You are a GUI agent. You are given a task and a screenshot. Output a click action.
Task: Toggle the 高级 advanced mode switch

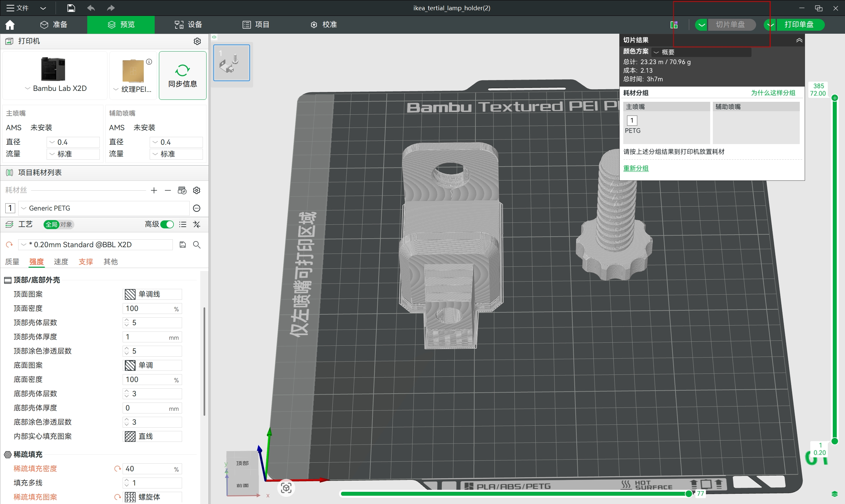167,224
